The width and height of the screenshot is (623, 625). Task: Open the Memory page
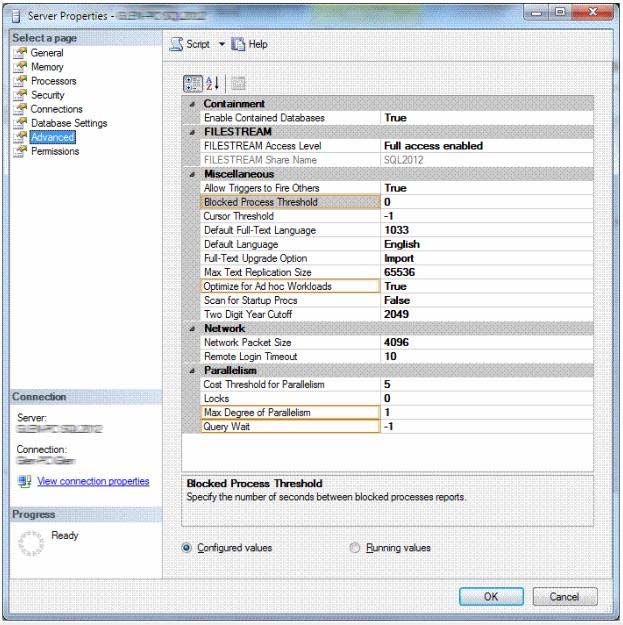pos(47,67)
